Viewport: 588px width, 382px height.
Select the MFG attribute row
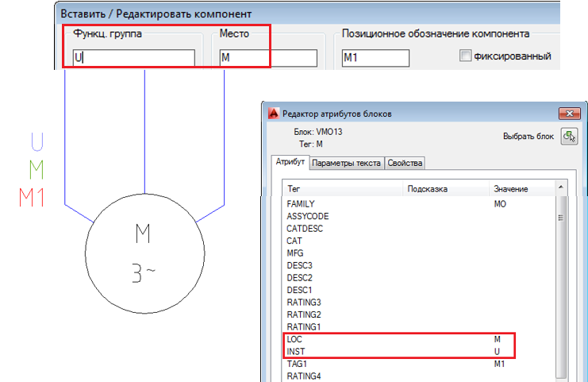[x=418, y=253]
